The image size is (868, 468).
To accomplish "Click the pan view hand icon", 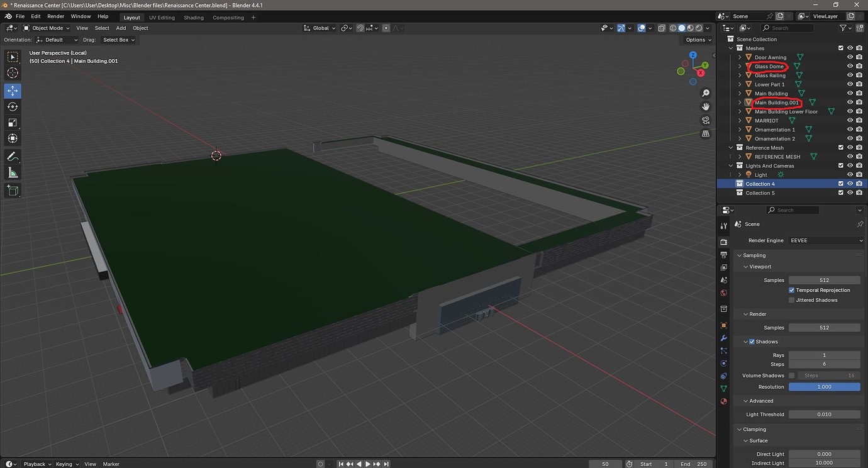I will [x=706, y=106].
